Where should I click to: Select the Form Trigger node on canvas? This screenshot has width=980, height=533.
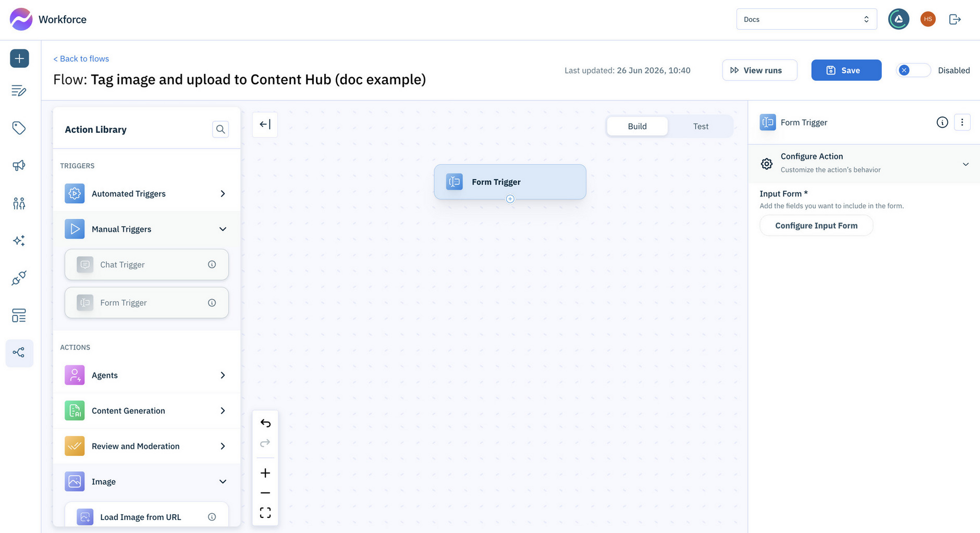click(510, 182)
